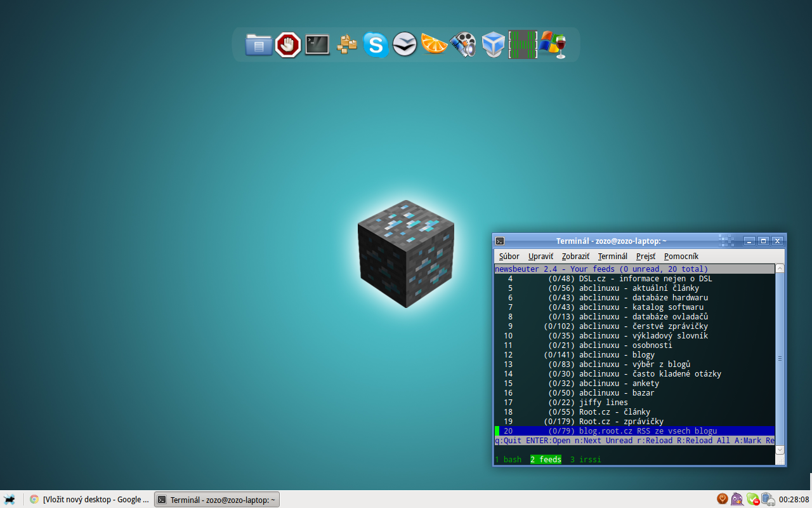812x508 pixels.
Task: Select feed abclinuxu - čerstvé zprávičky
Action: click(634, 326)
